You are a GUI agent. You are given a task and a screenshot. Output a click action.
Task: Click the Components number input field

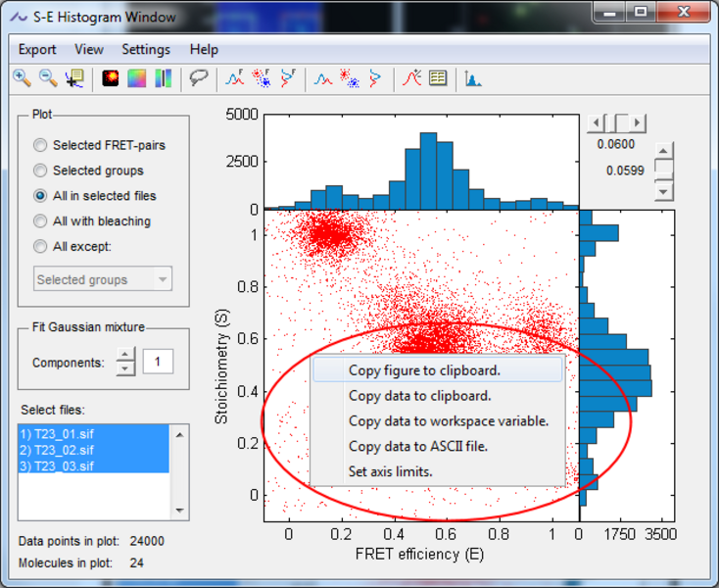[158, 363]
